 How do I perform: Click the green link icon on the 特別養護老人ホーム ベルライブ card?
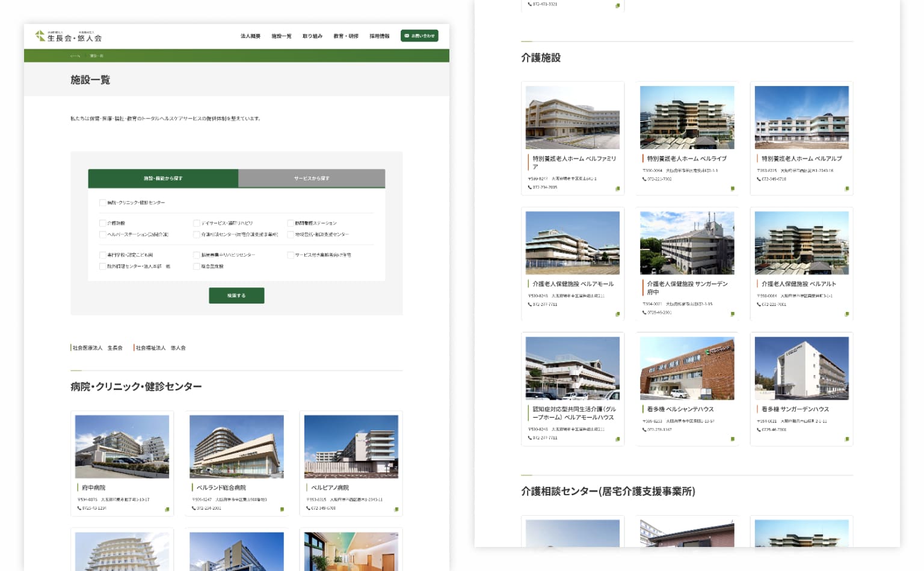732,188
